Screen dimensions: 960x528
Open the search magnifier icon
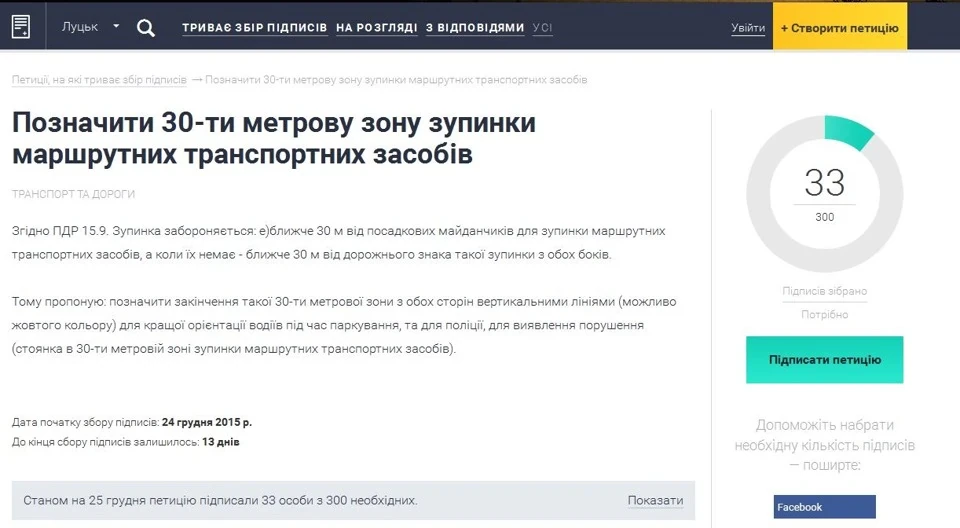coord(145,28)
